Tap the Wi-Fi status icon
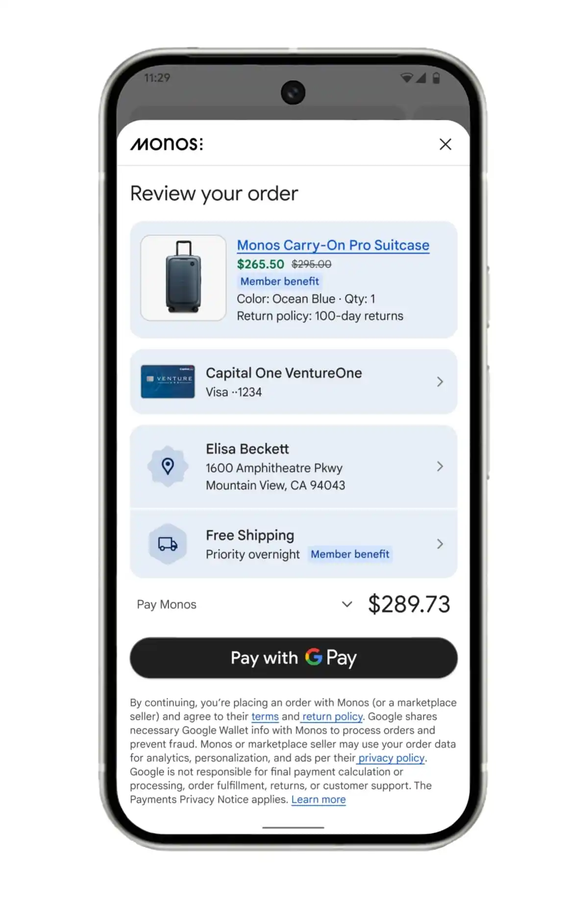588x897 pixels. tap(406, 78)
